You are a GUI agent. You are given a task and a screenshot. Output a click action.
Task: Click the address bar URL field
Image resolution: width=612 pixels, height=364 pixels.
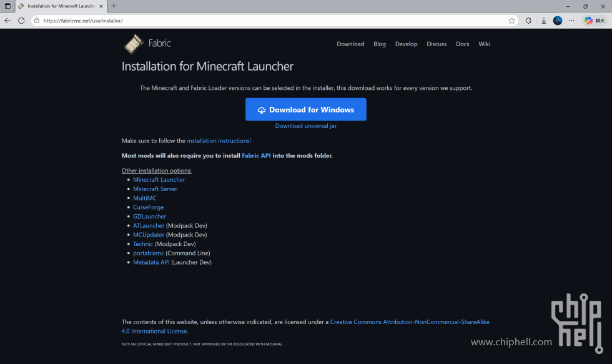pos(250,21)
